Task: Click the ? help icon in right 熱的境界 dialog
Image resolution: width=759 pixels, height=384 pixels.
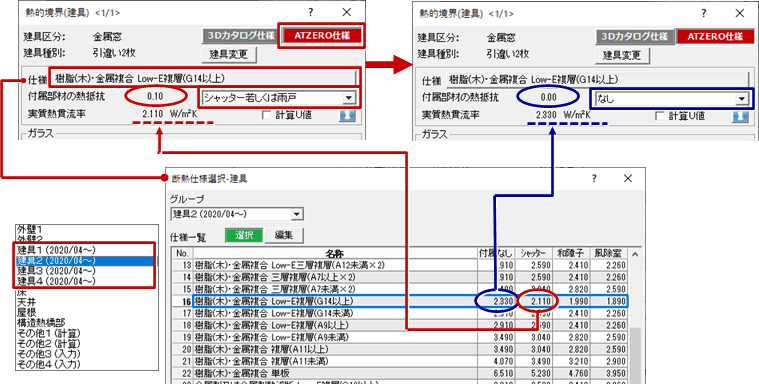Action: pos(704,13)
